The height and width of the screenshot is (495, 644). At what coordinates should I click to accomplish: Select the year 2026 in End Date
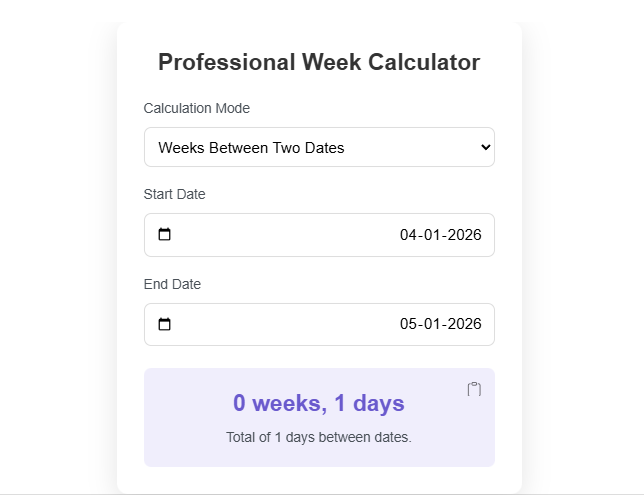[464, 324]
